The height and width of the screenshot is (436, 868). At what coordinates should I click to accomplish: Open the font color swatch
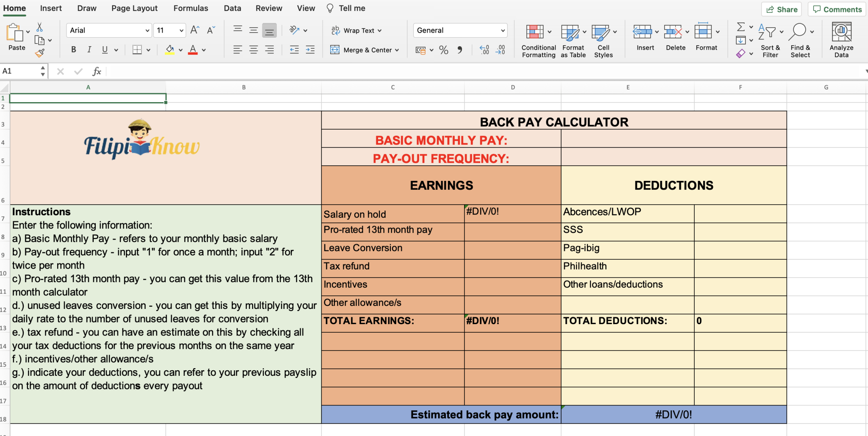coord(193,50)
